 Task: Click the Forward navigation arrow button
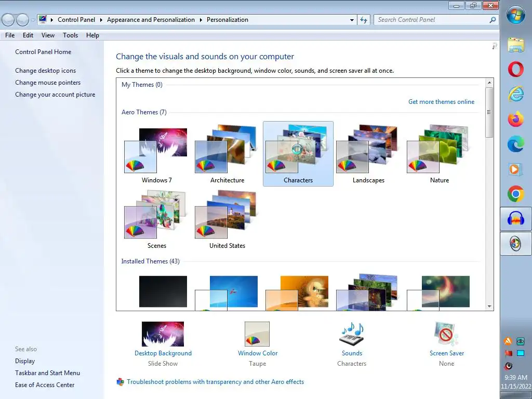click(x=23, y=20)
